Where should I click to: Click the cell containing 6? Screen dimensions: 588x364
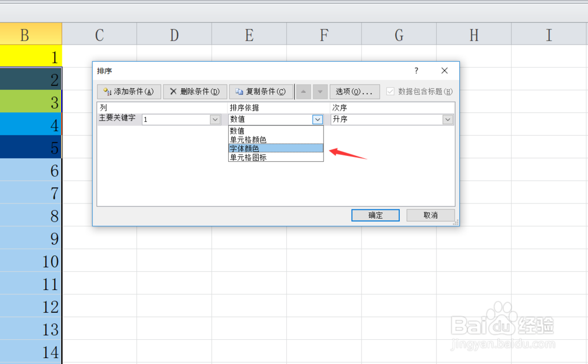tap(31, 170)
